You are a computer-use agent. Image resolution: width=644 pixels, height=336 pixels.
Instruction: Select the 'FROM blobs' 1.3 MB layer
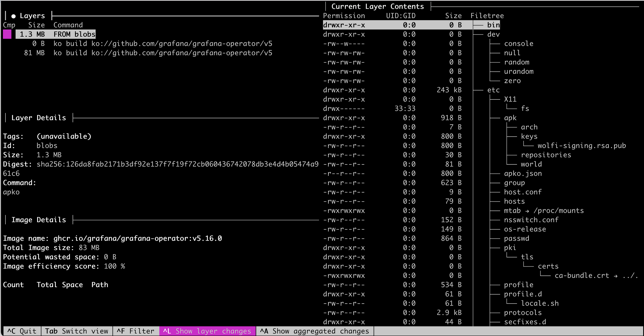point(55,34)
